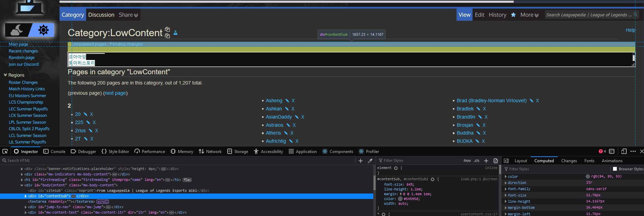Click the plus icon to add a new style rule
This screenshot has width=644, height=216.
tap(486, 161)
